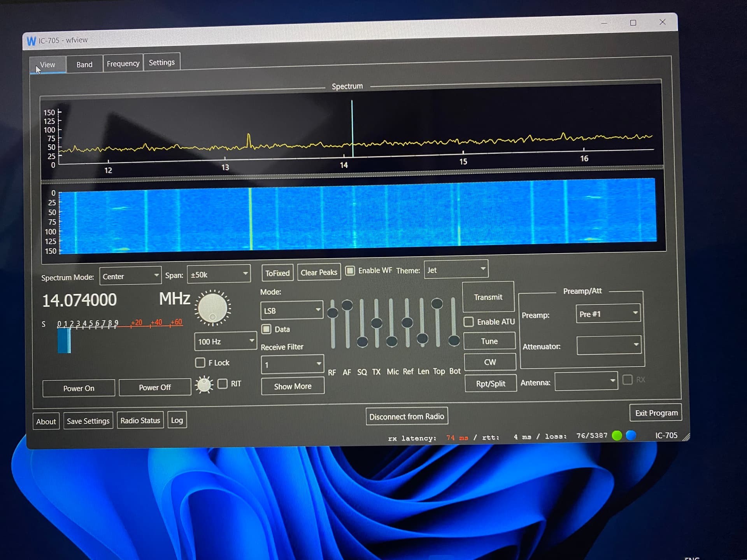
Task: Open the 100 Hz tuning step dropdown
Action: 225,341
